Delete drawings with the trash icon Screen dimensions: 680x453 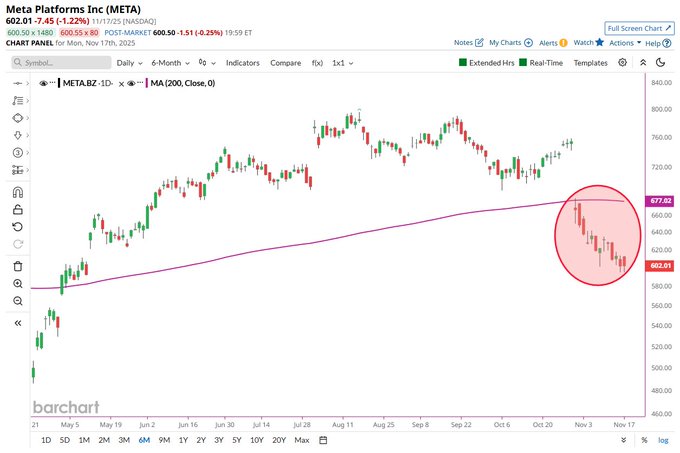pyautogui.click(x=18, y=266)
